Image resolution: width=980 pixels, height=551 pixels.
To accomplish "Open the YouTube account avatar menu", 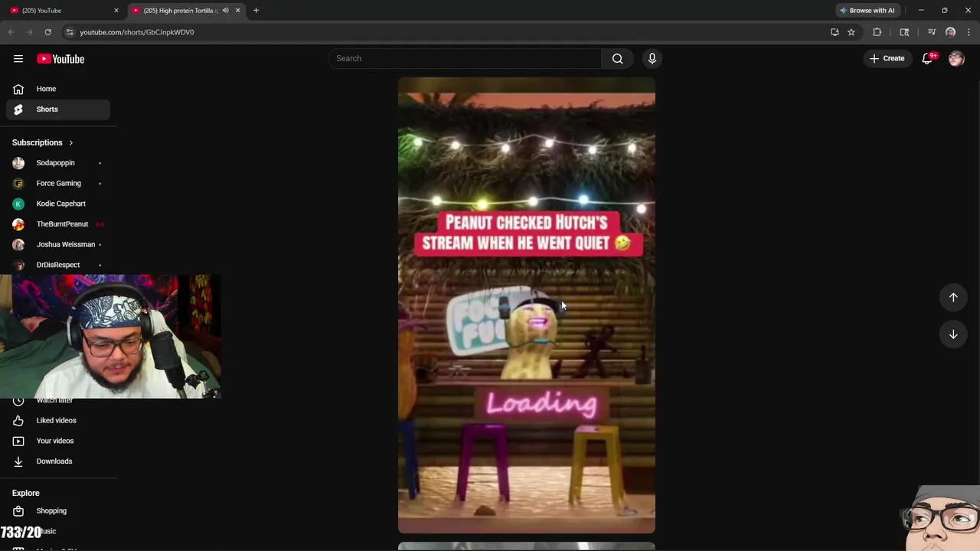I will [x=956, y=59].
